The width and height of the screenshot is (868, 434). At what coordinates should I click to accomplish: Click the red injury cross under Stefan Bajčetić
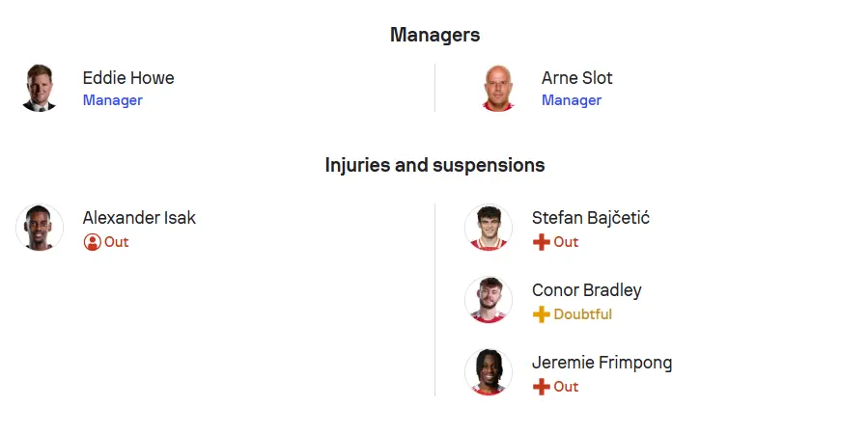tap(541, 242)
